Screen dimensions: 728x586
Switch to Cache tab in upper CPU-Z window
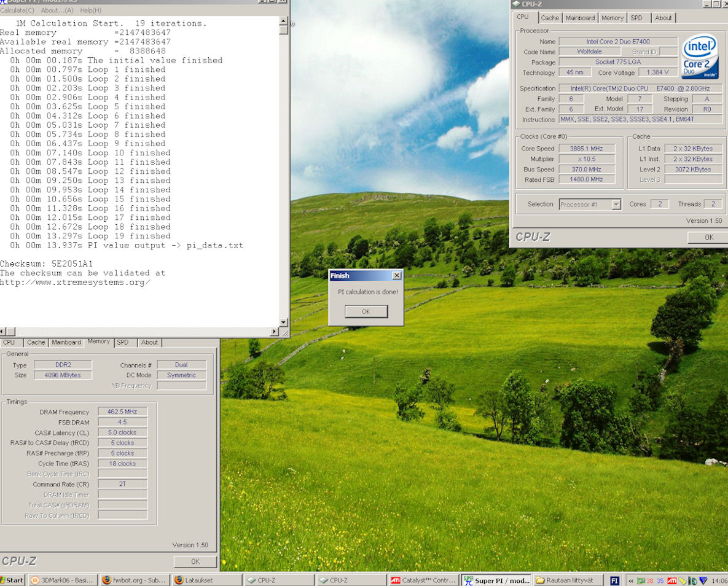550,18
